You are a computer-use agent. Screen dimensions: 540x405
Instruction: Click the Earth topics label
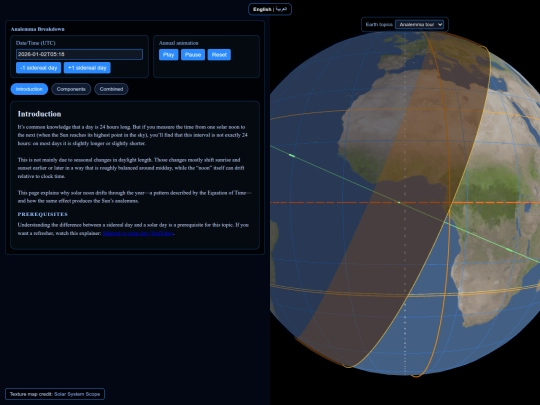(379, 24)
